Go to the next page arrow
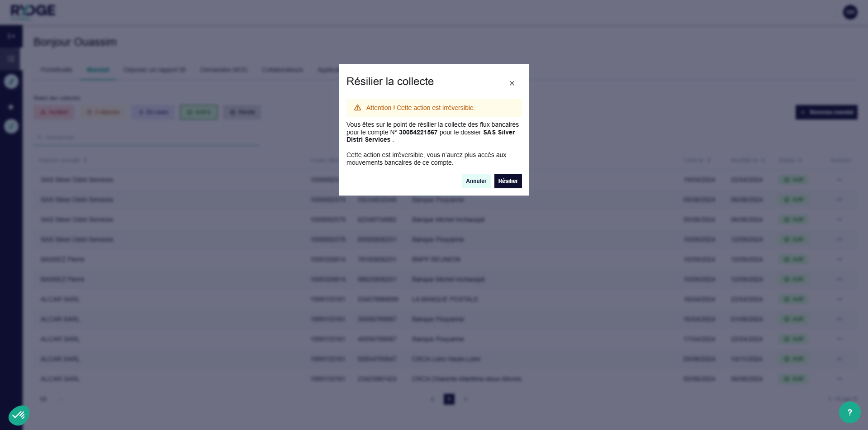This screenshot has height=430, width=868. pyautogui.click(x=465, y=399)
